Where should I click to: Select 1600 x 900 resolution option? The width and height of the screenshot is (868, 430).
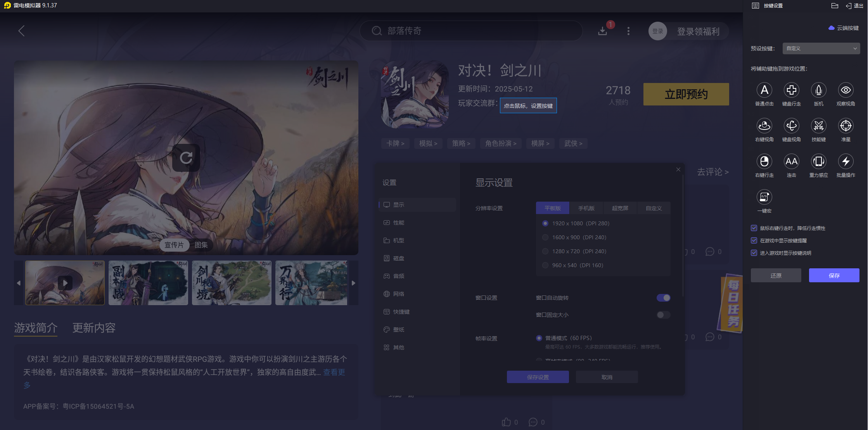(x=545, y=237)
